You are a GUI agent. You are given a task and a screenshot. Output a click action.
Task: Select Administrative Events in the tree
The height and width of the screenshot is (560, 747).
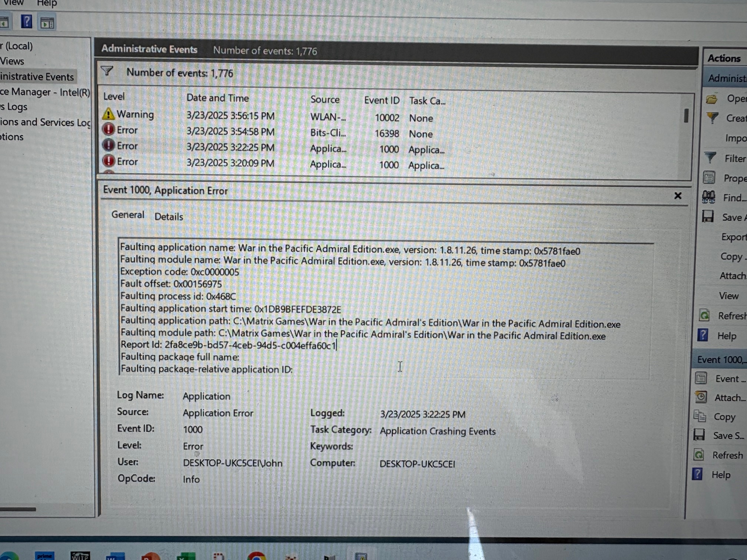[37, 77]
